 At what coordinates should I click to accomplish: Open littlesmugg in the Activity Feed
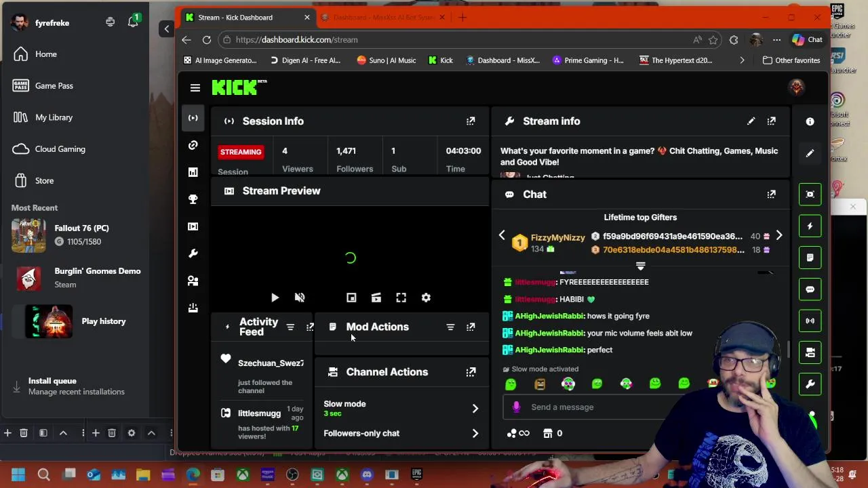[x=259, y=413]
